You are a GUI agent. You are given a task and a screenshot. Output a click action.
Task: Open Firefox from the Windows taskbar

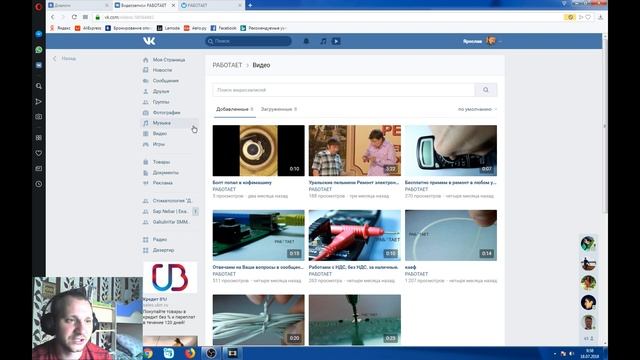click(x=190, y=353)
